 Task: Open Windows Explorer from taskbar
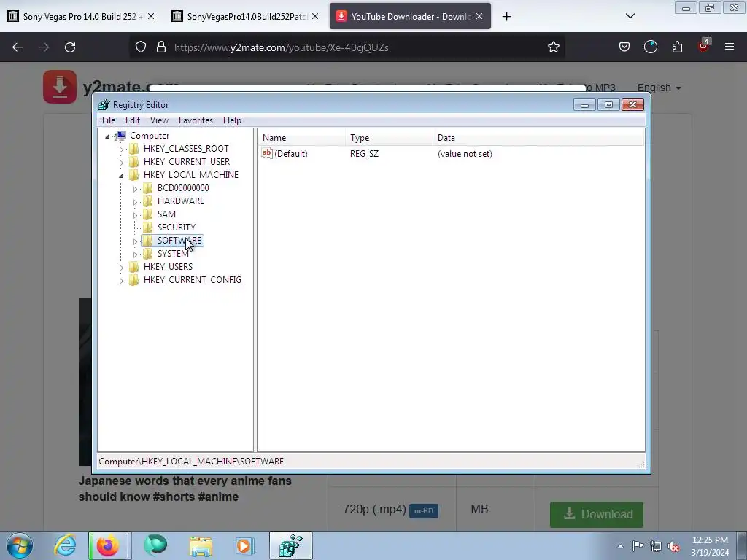tap(201, 545)
